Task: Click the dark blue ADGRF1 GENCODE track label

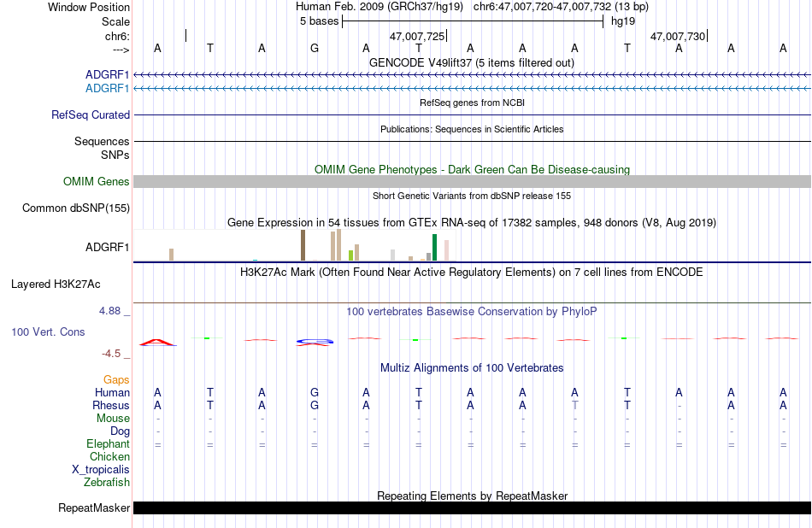Action: click(107, 75)
